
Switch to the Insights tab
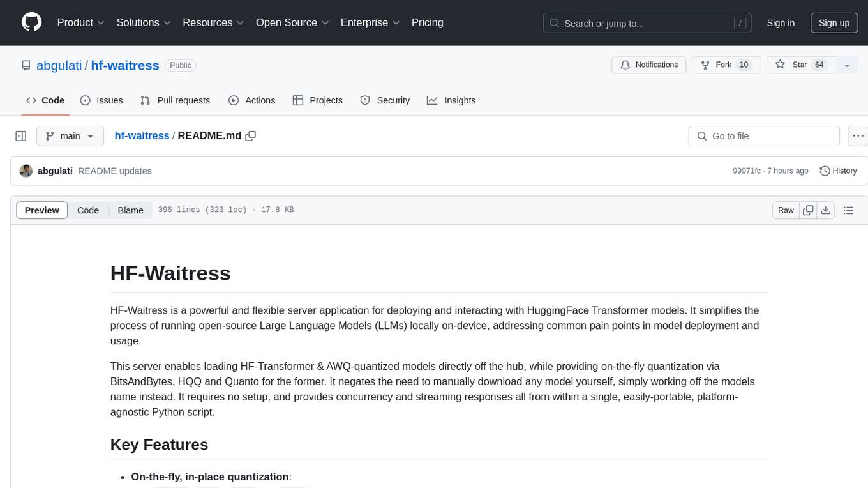point(451,100)
